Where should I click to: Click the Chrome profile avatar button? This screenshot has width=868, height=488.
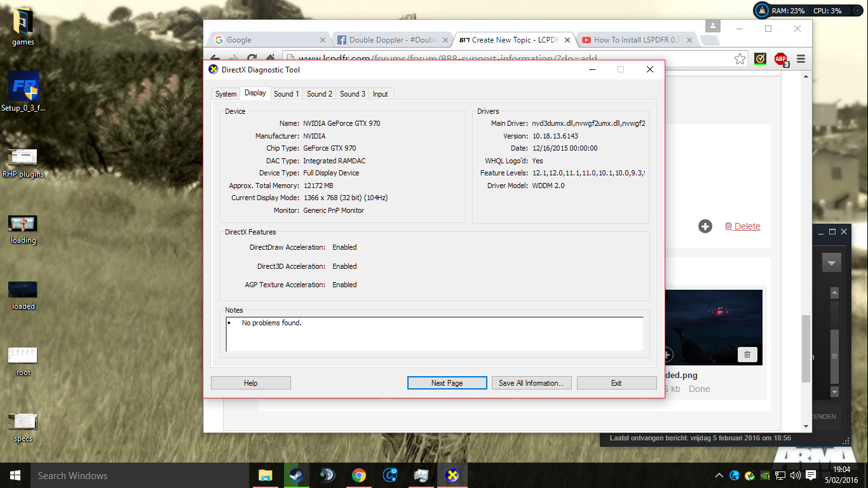point(714,25)
